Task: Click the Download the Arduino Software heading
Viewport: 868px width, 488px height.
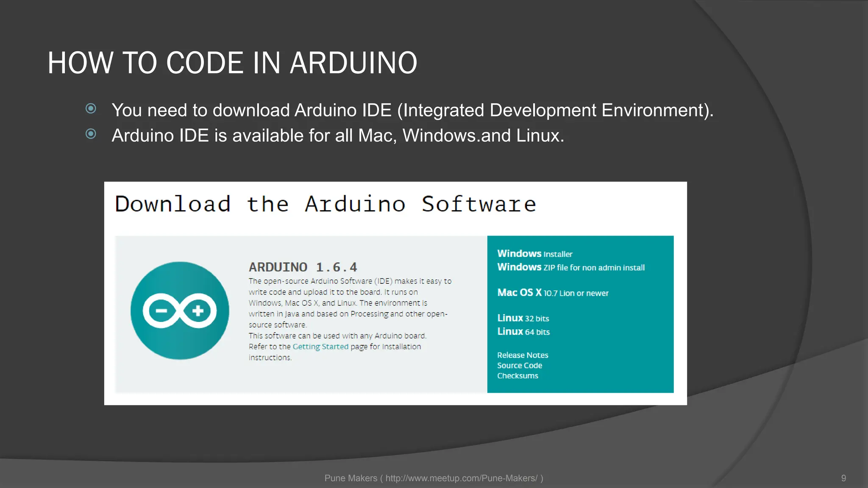Action: click(x=325, y=204)
